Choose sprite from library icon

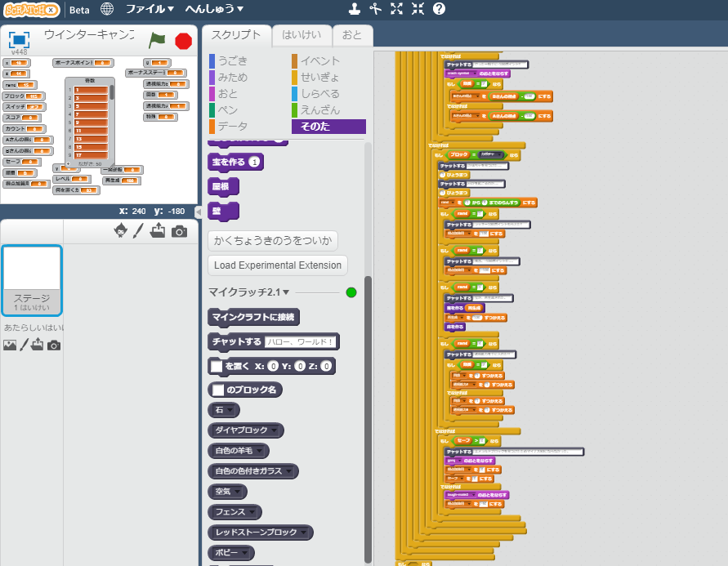point(121,231)
